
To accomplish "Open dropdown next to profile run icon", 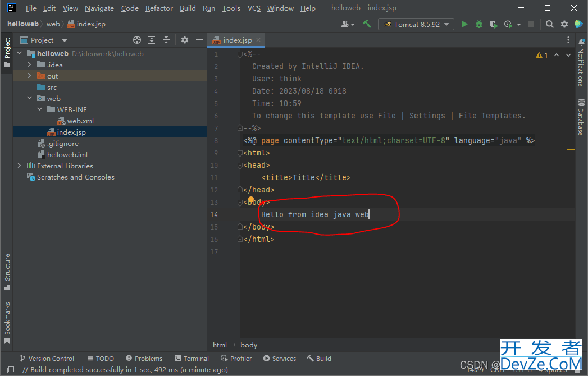I will (x=519, y=24).
